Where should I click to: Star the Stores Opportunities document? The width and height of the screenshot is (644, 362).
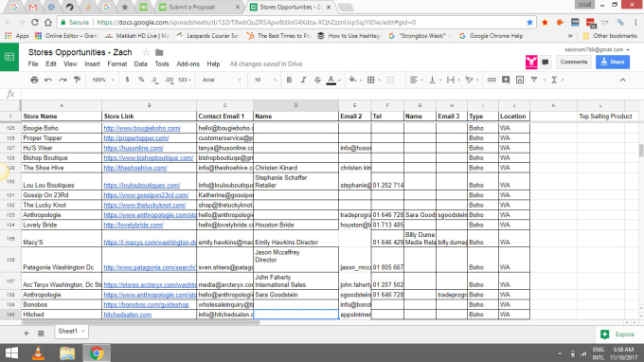146,52
